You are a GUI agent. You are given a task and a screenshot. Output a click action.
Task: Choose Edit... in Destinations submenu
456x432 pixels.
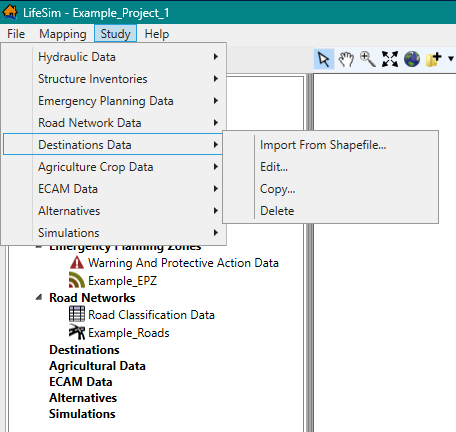click(x=330, y=167)
